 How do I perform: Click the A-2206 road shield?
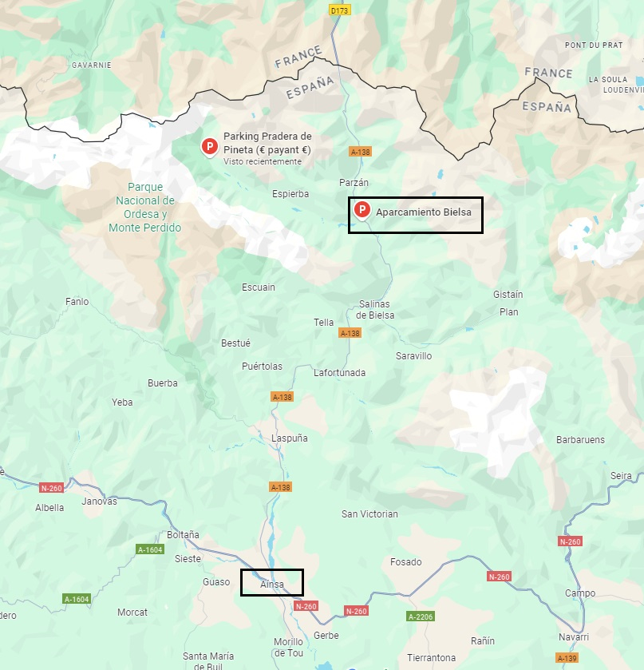(421, 616)
